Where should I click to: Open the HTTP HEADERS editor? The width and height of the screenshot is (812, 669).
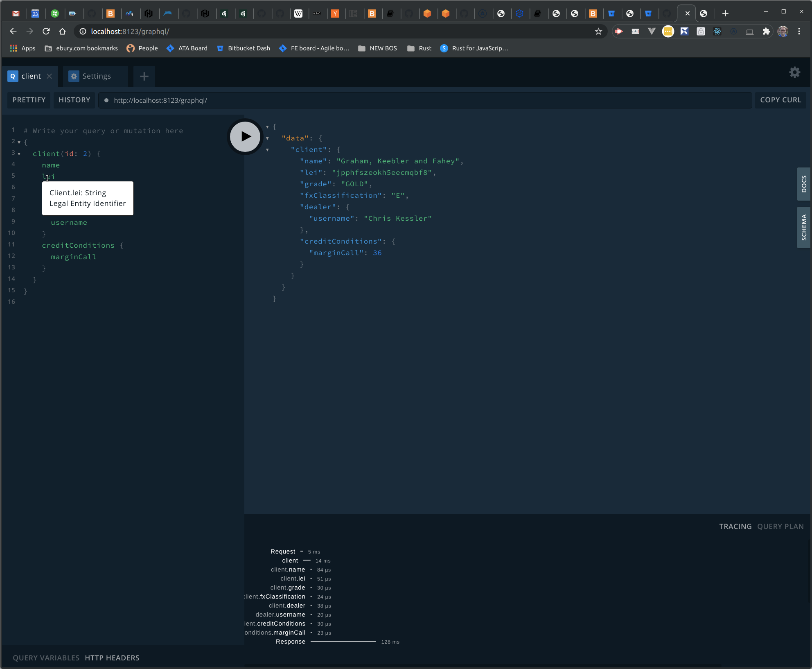[112, 658]
